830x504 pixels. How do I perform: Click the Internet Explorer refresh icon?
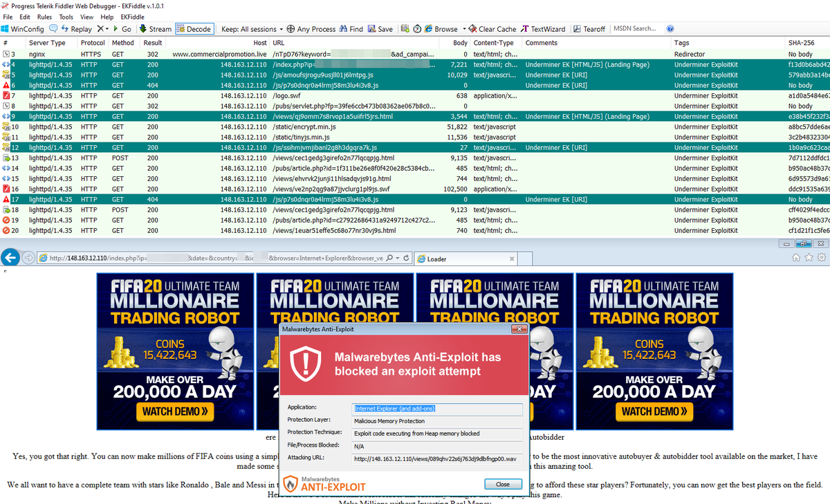[x=407, y=258]
